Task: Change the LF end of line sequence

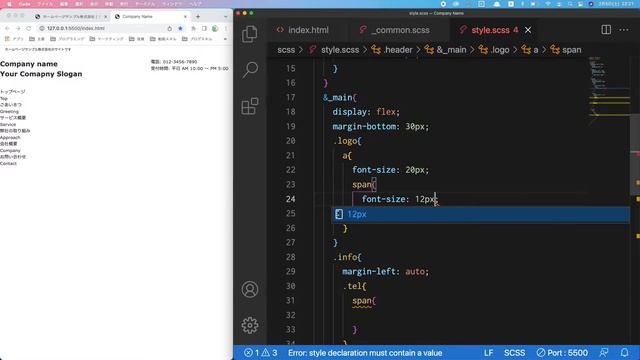Action: tap(489, 353)
